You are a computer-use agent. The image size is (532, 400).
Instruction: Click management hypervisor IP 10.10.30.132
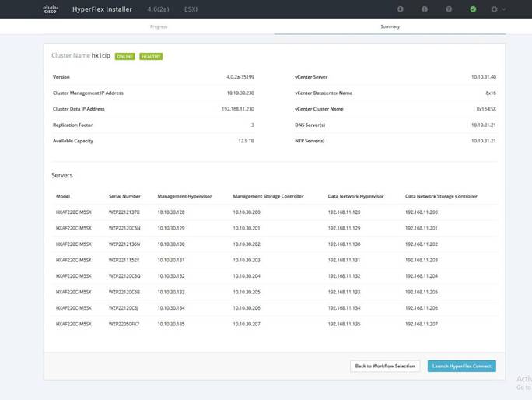click(171, 276)
